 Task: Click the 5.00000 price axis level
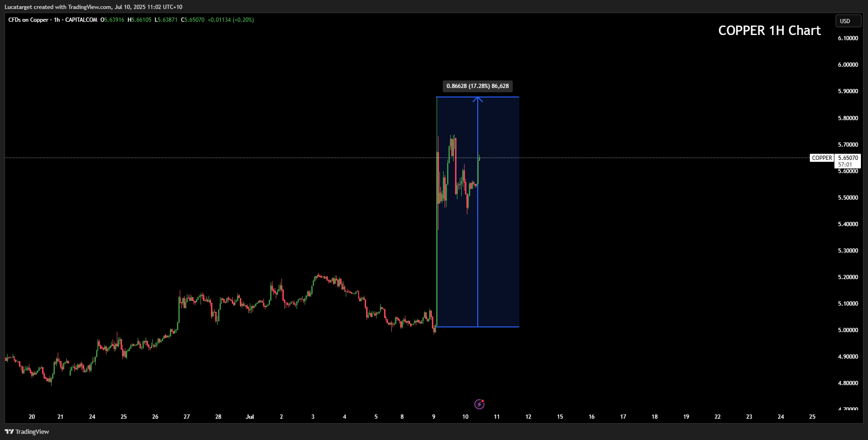pos(848,330)
